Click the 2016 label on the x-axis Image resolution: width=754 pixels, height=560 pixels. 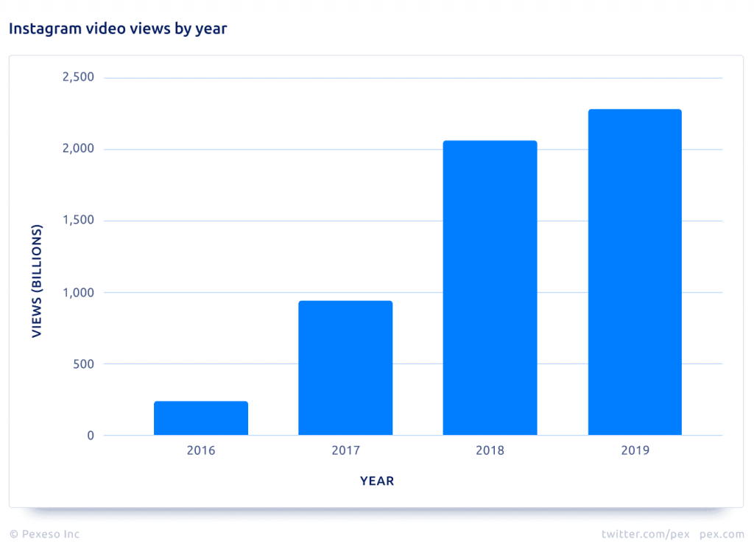point(201,450)
